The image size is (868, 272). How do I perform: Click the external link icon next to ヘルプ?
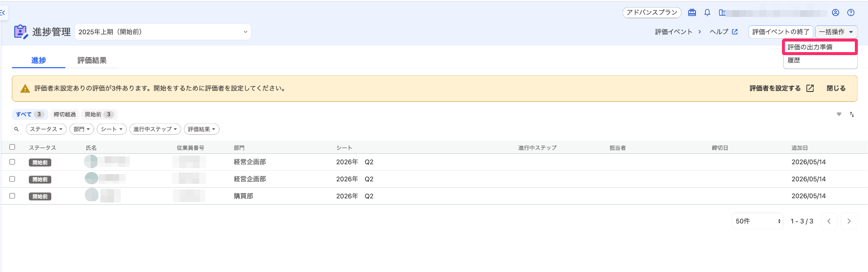[735, 32]
